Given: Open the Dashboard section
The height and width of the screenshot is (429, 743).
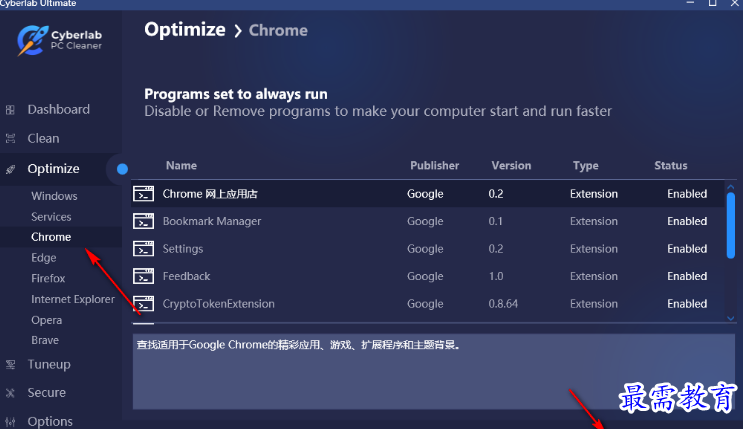Looking at the screenshot, I should (x=58, y=110).
